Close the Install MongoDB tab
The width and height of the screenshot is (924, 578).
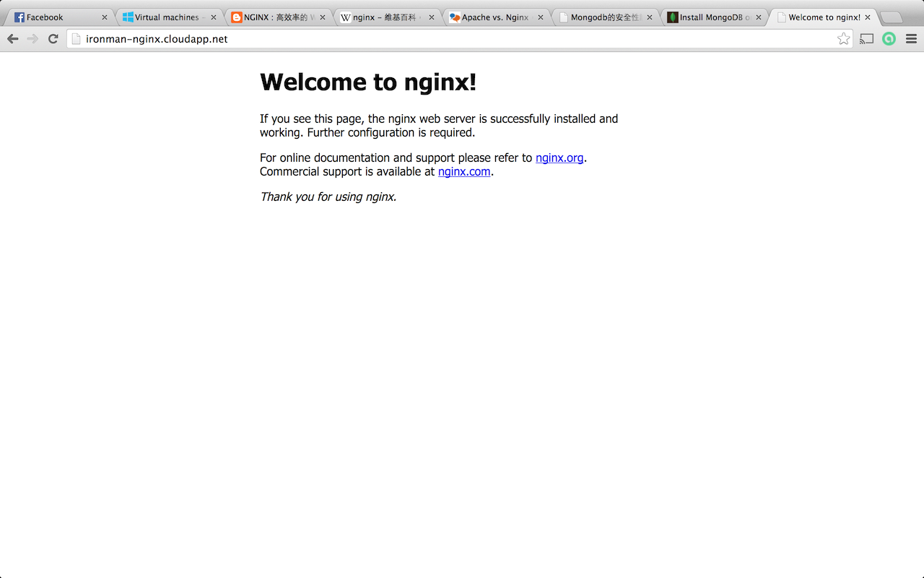tap(758, 17)
